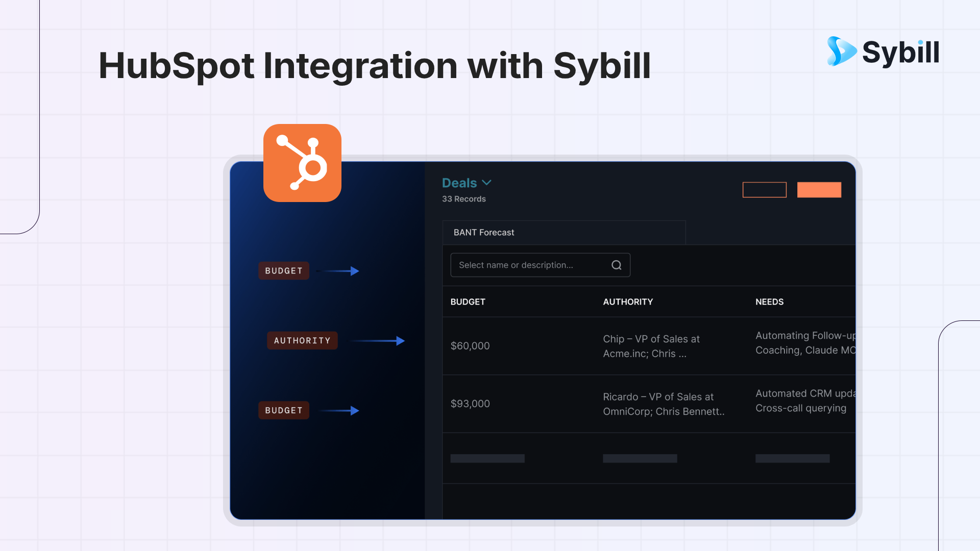Select the $93,000 budget cell
This screenshot has width=980, height=551.
pyautogui.click(x=470, y=404)
